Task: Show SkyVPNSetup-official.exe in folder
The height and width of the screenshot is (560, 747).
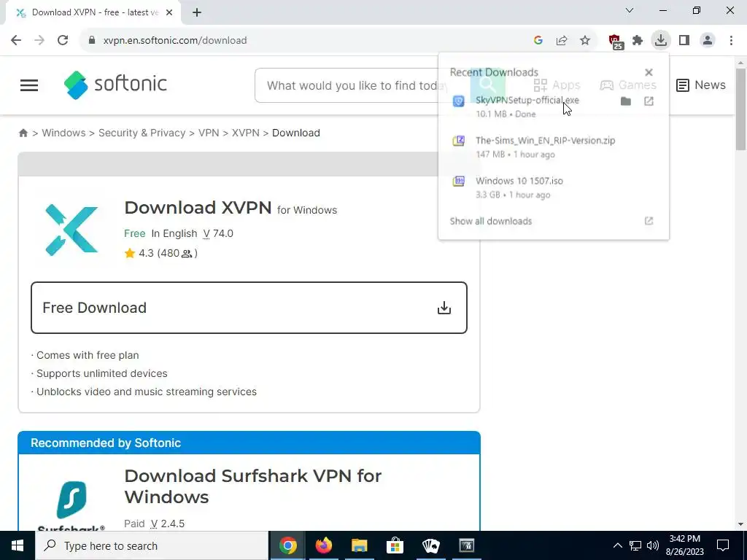Action: (625, 101)
